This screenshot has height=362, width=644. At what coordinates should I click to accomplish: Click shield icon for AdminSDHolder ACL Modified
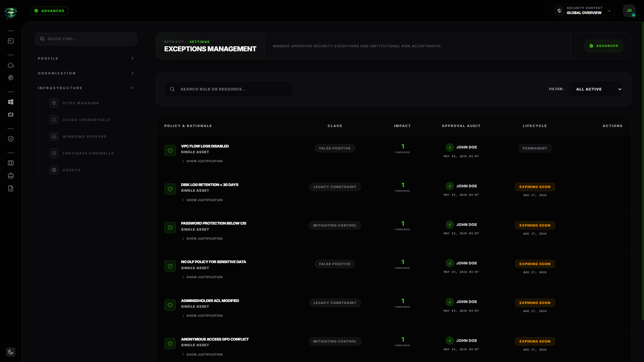tap(170, 305)
